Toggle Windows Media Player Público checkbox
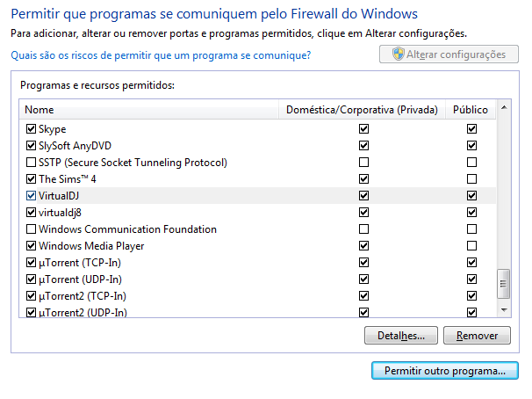Screen dimensions: 532x399 [x=471, y=245]
